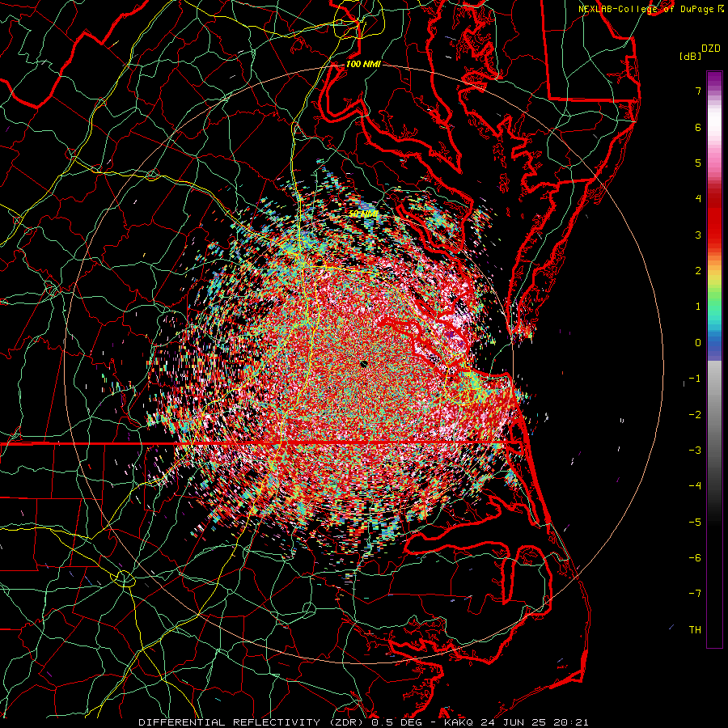This screenshot has width=728, height=728.
Task: Click the 50 NMI range ring label
Action: pos(363,214)
